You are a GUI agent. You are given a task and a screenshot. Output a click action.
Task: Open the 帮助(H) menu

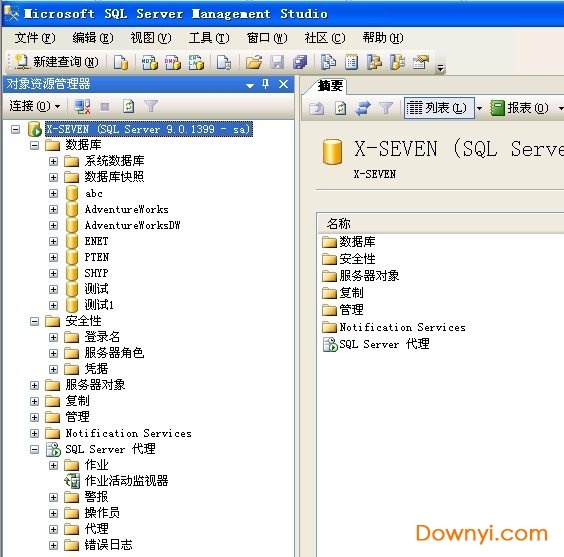click(x=383, y=37)
